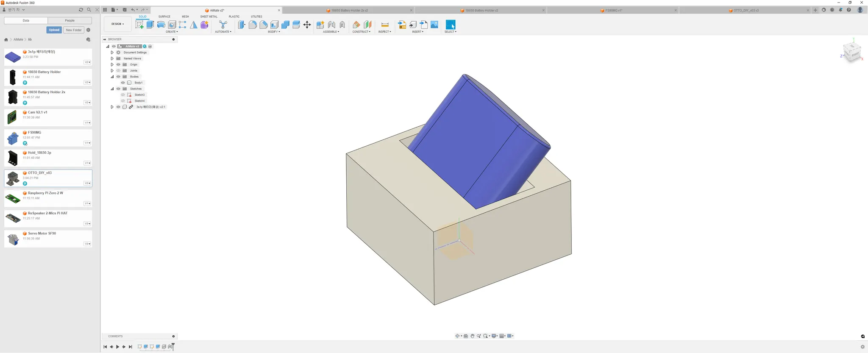Open the CREATE dropdown menu

[172, 32]
